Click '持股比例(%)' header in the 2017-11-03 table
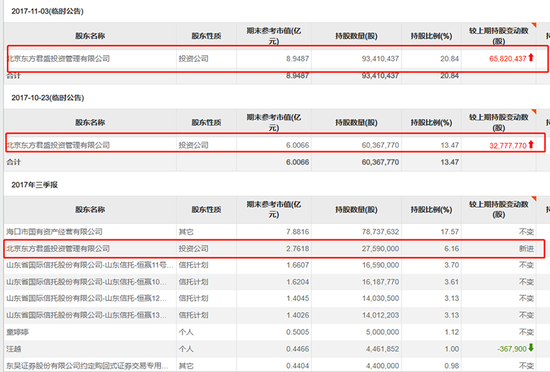 click(x=431, y=36)
